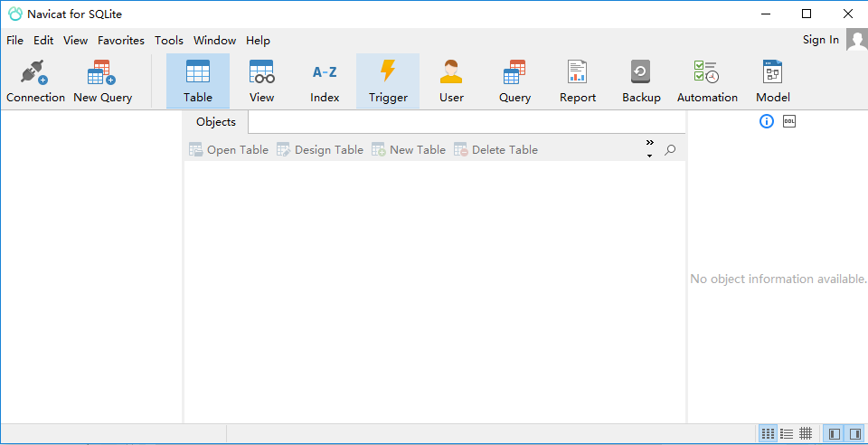Open the Favorites menu
868x445 pixels.
tap(120, 41)
